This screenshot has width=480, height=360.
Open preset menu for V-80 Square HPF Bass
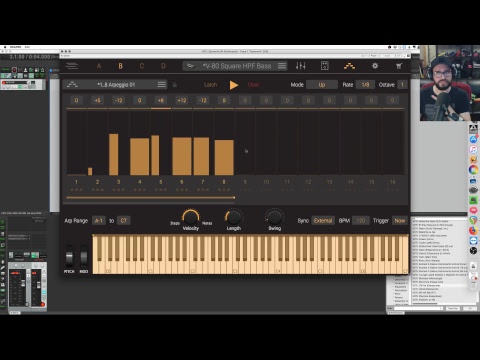coord(282,66)
